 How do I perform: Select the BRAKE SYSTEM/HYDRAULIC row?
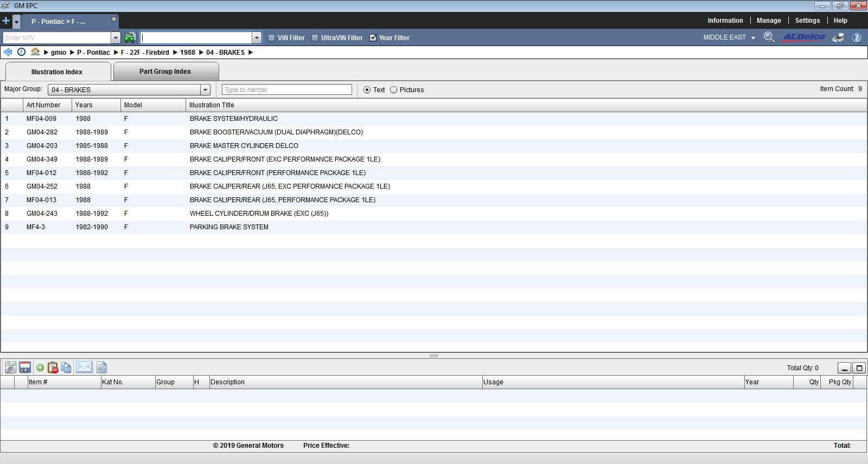[433, 119]
